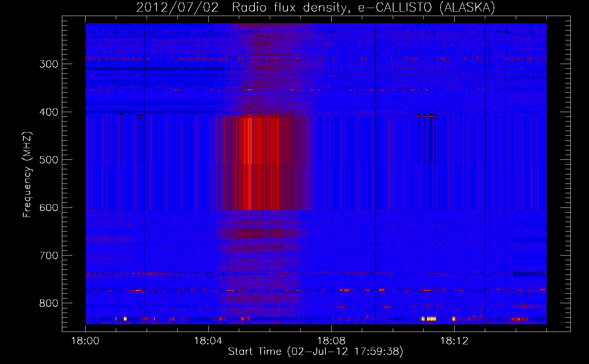Image resolution: width=589 pixels, height=364 pixels.
Task: Click the 18:12 time tick label
Action: pos(454,341)
